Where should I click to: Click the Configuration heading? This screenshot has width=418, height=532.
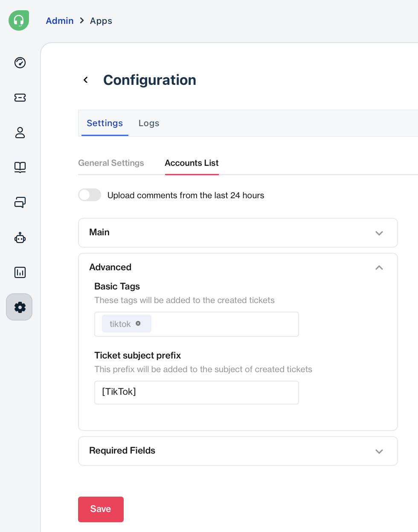[x=150, y=80]
